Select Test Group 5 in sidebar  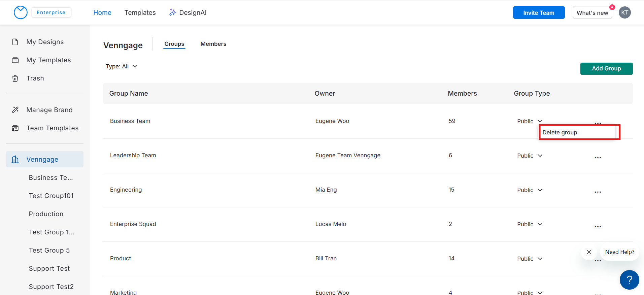click(49, 250)
